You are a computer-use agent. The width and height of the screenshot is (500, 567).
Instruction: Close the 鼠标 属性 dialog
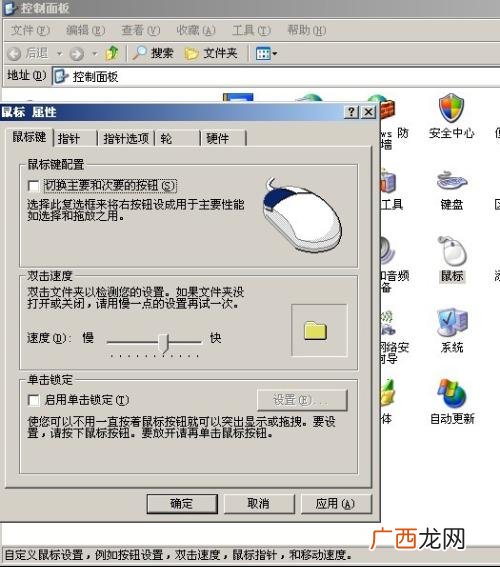368,112
